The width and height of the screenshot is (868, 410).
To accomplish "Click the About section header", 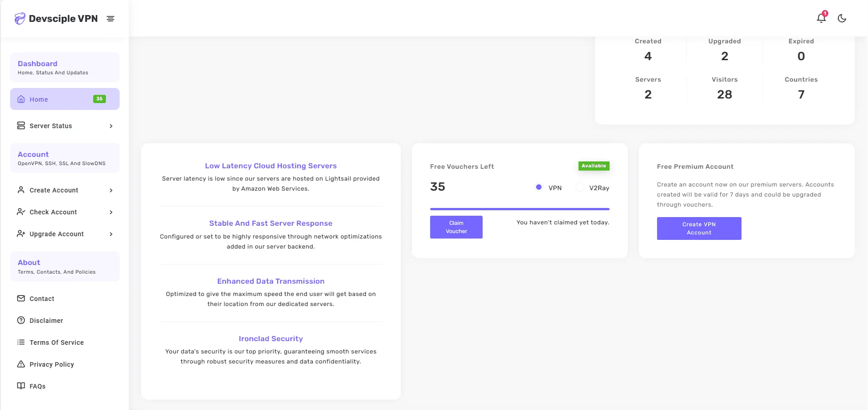I will [65, 266].
